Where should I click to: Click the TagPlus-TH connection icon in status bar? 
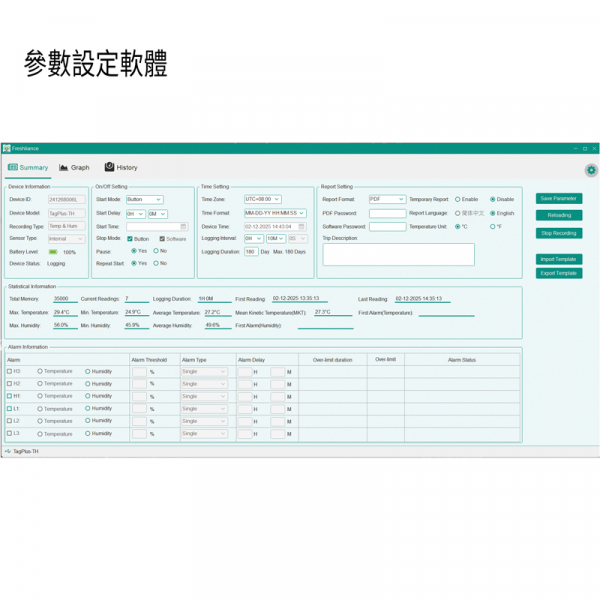click(x=8, y=451)
